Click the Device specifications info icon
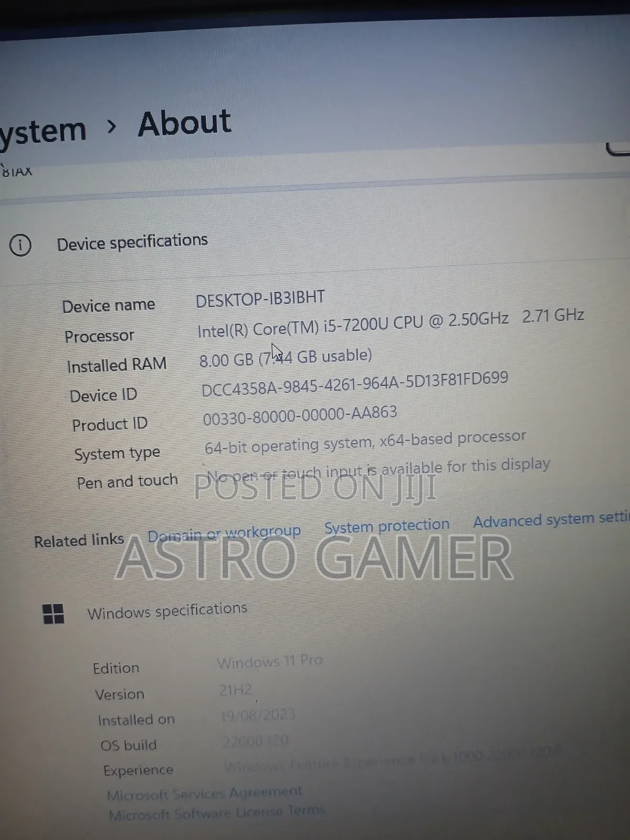The width and height of the screenshot is (630, 840). pyautogui.click(x=20, y=245)
